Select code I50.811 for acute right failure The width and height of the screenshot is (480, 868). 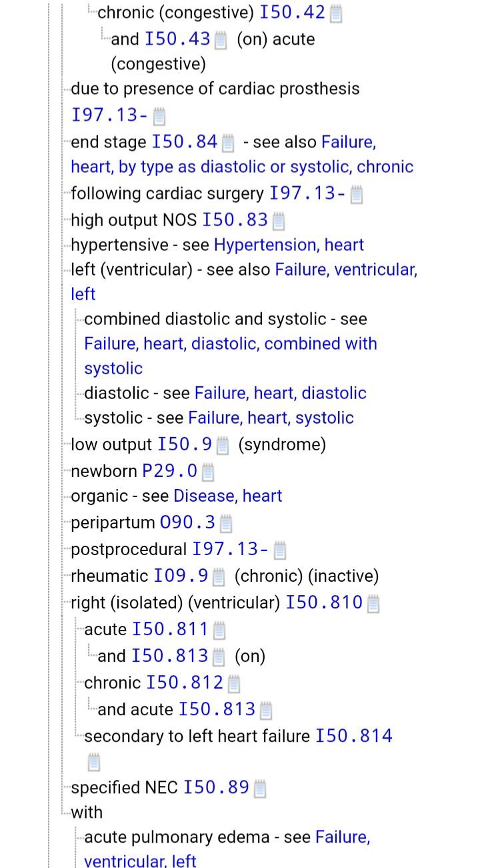coord(170,629)
